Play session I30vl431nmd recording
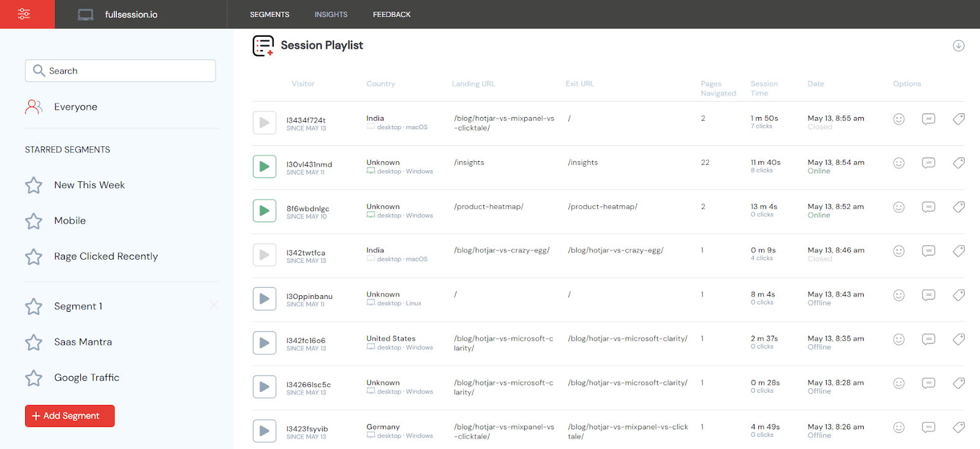This screenshot has height=449, width=980. tap(265, 167)
